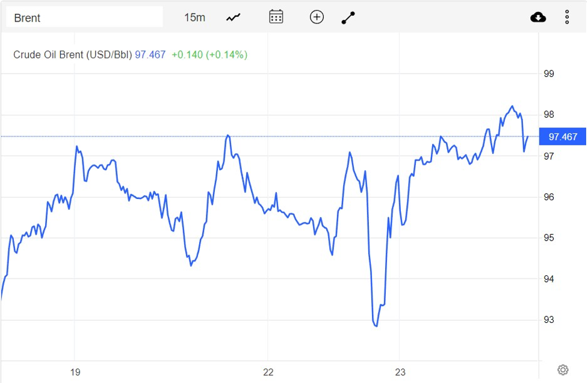
Task: Open the line chart type selector
Action: click(x=233, y=17)
